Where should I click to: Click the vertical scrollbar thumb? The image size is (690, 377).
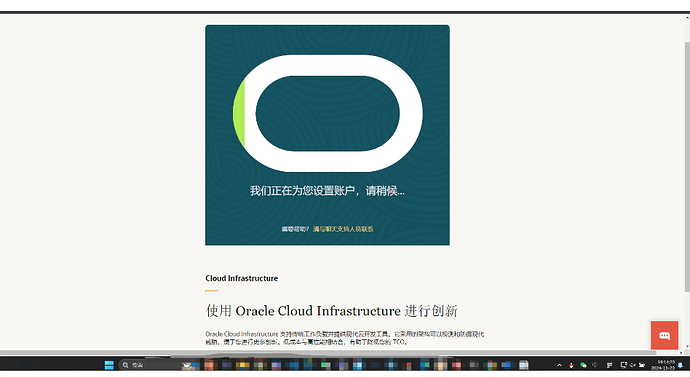687,166
